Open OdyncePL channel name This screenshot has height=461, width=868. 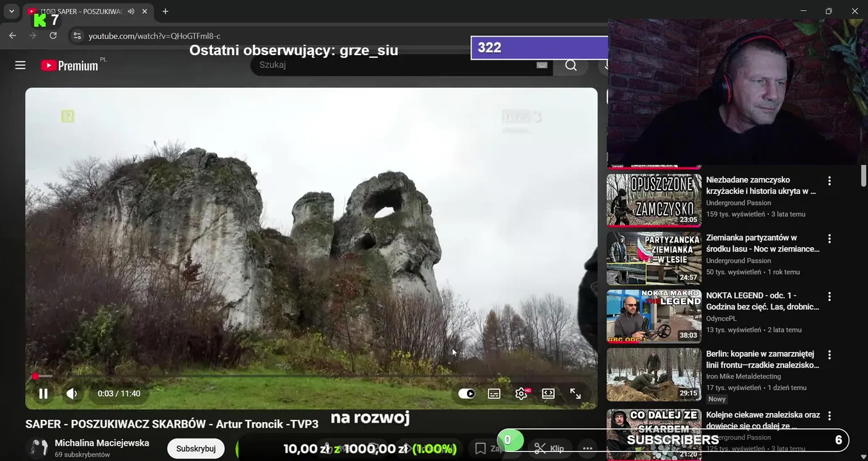pos(721,319)
